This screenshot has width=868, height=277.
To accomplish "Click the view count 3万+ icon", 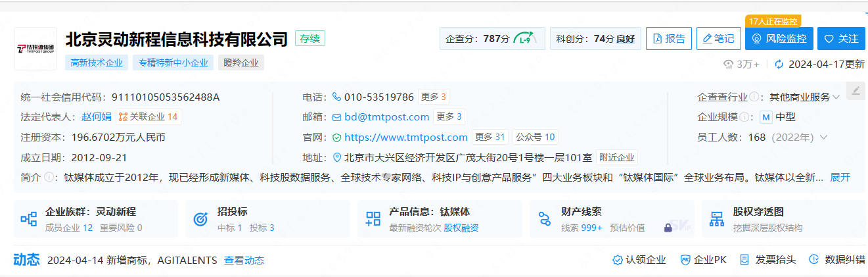I will coord(728,64).
